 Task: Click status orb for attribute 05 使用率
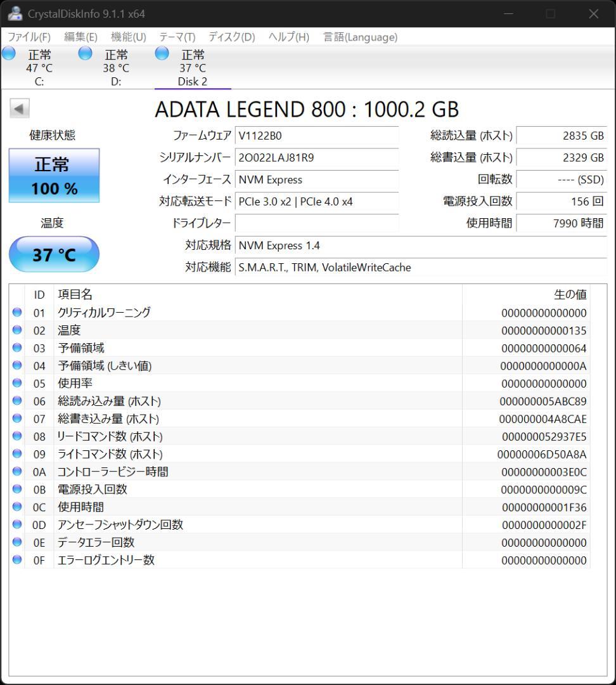[x=17, y=382]
